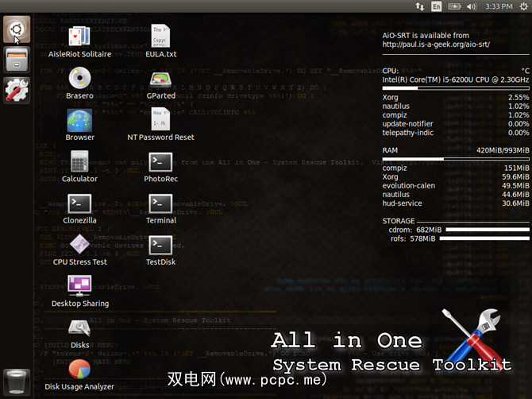Open the NT Password Reset document icon

pos(160,119)
